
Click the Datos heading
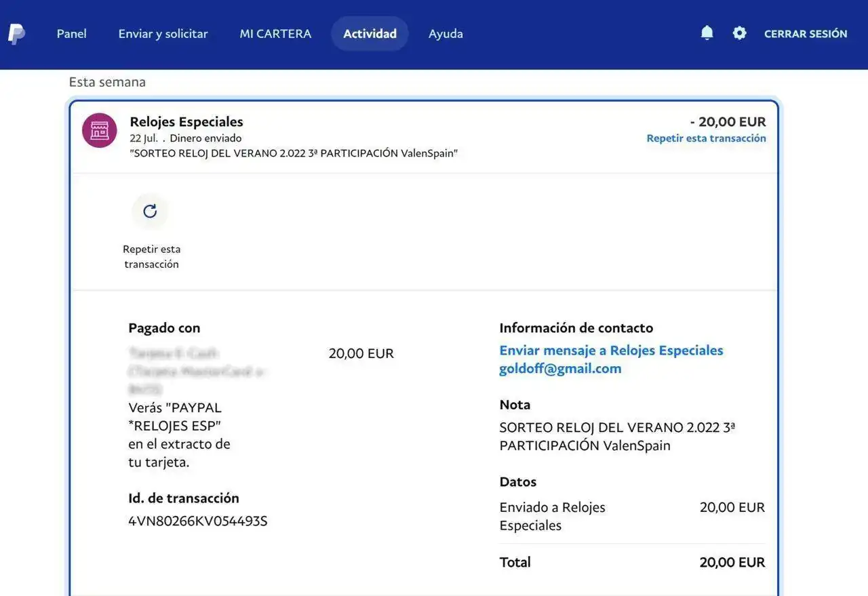pos(518,482)
